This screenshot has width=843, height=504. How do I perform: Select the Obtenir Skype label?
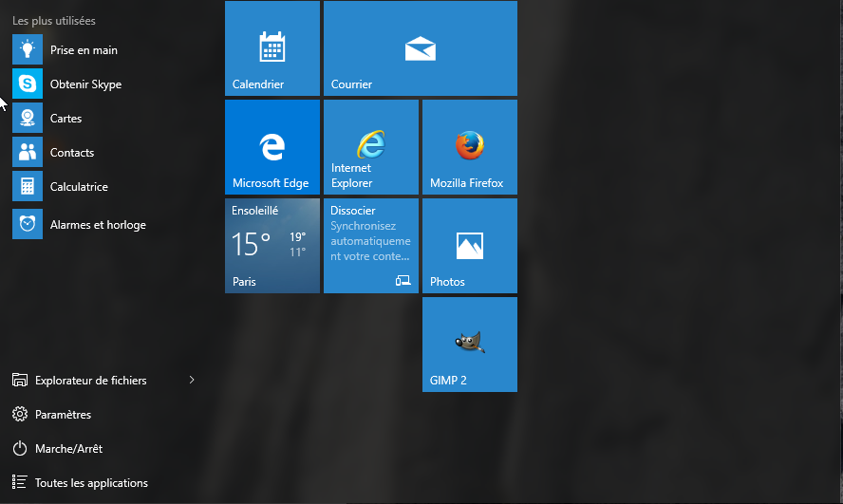[86, 84]
